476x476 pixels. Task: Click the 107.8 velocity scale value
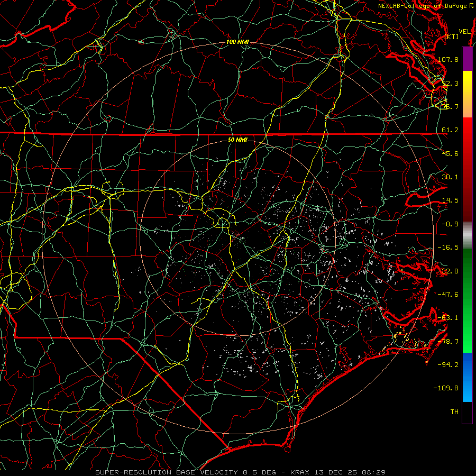click(448, 59)
